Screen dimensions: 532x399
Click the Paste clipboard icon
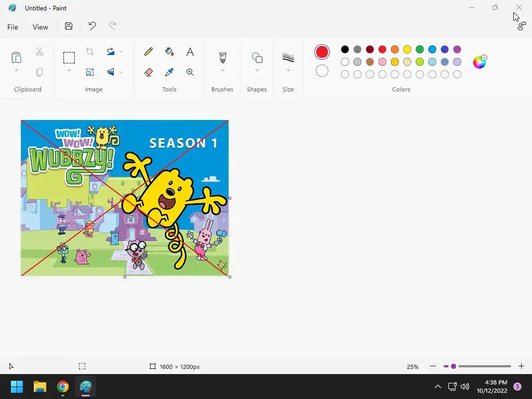(16, 57)
